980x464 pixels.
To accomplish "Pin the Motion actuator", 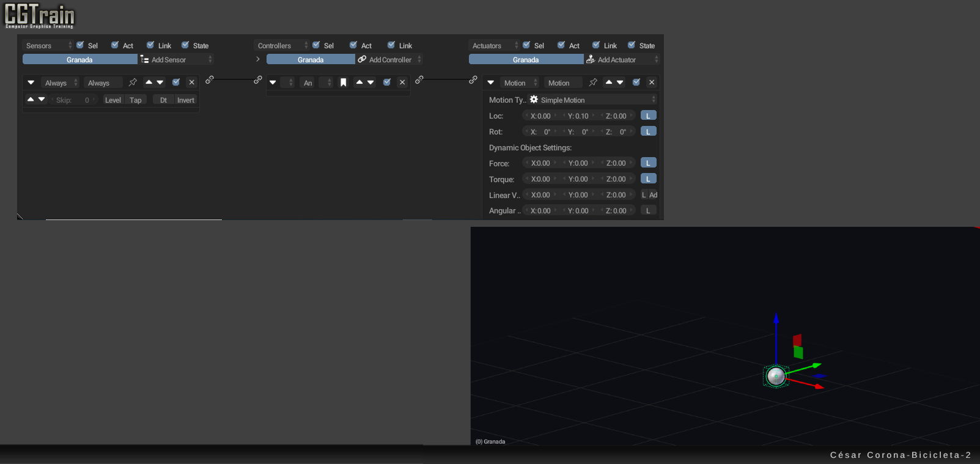I will click(593, 83).
